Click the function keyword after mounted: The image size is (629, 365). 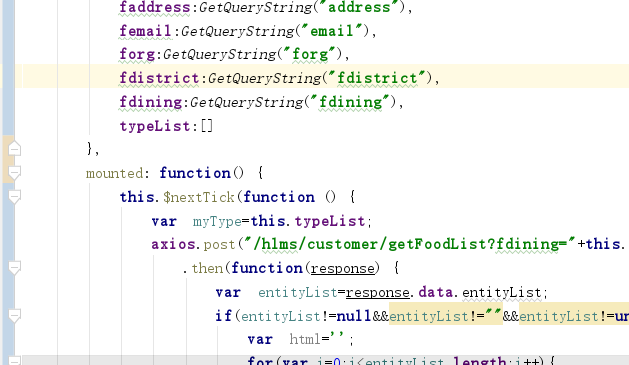[x=195, y=173]
